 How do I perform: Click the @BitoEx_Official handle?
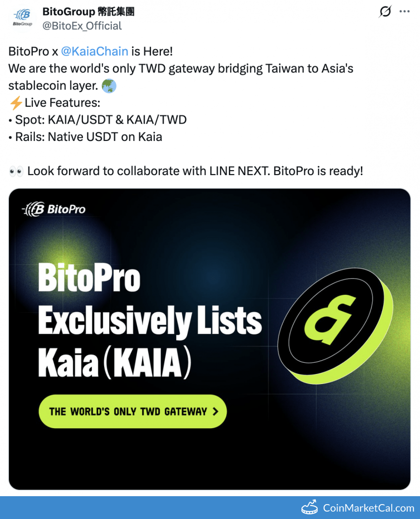[x=82, y=26]
